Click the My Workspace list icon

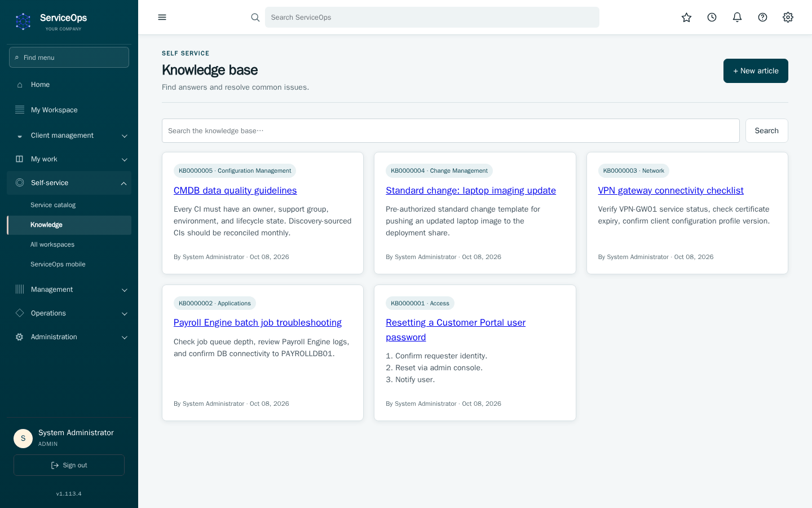tap(20, 110)
